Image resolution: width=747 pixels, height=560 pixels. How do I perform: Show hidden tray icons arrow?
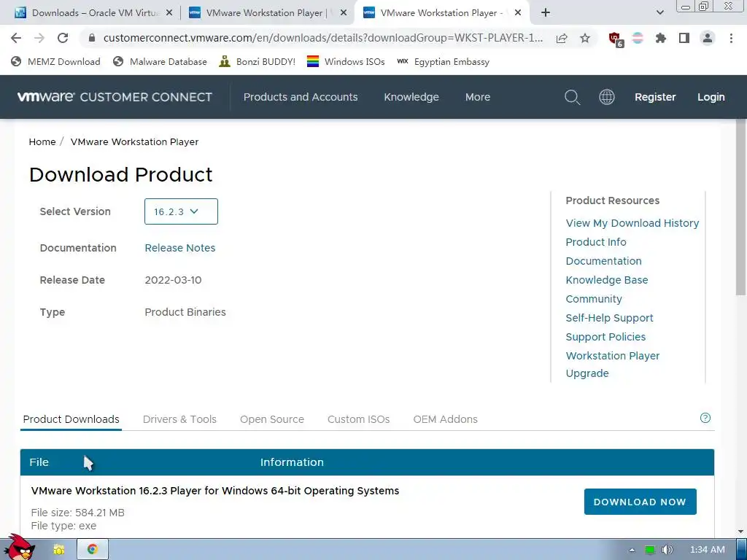[x=632, y=550]
